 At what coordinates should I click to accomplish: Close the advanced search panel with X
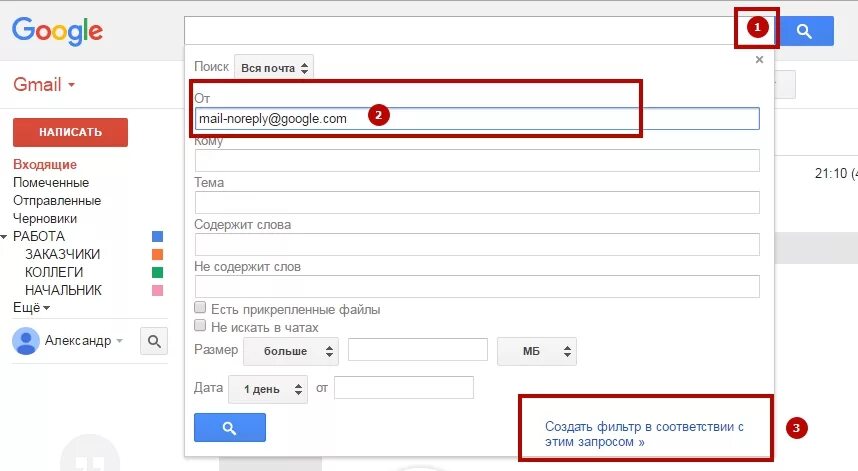(x=759, y=60)
